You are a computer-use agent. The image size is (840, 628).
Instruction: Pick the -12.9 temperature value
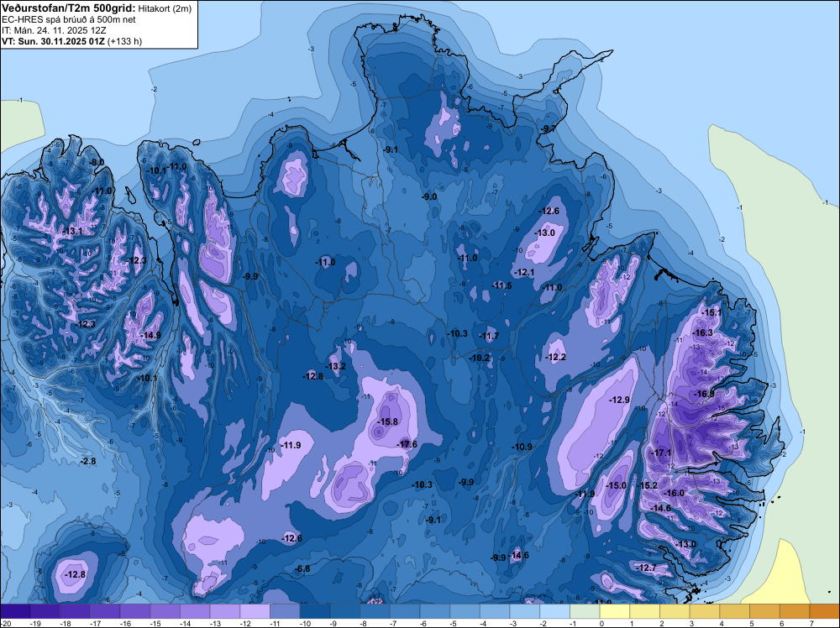(620, 400)
